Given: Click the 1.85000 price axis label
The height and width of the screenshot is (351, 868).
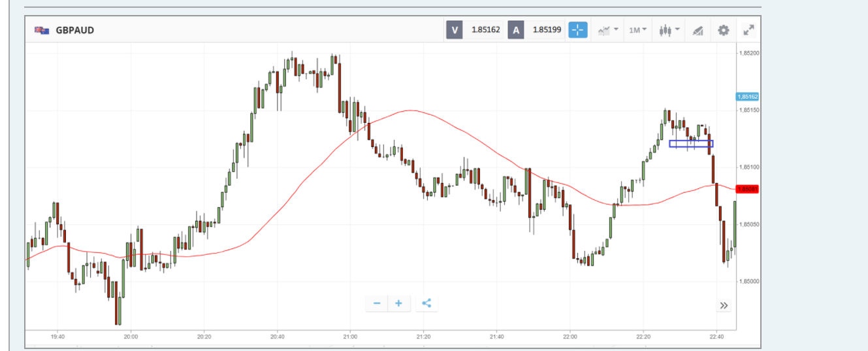Looking at the screenshot, I should [748, 282].
